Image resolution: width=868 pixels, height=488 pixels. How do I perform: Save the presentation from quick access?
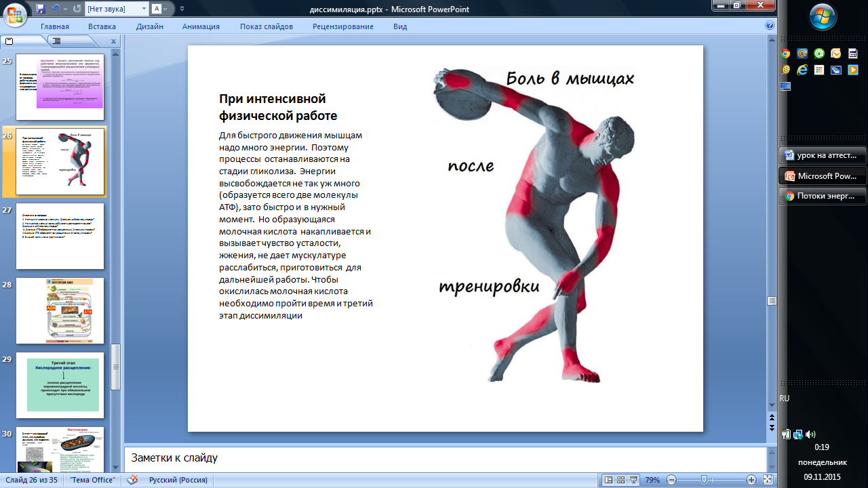click(x=41, y=9)
